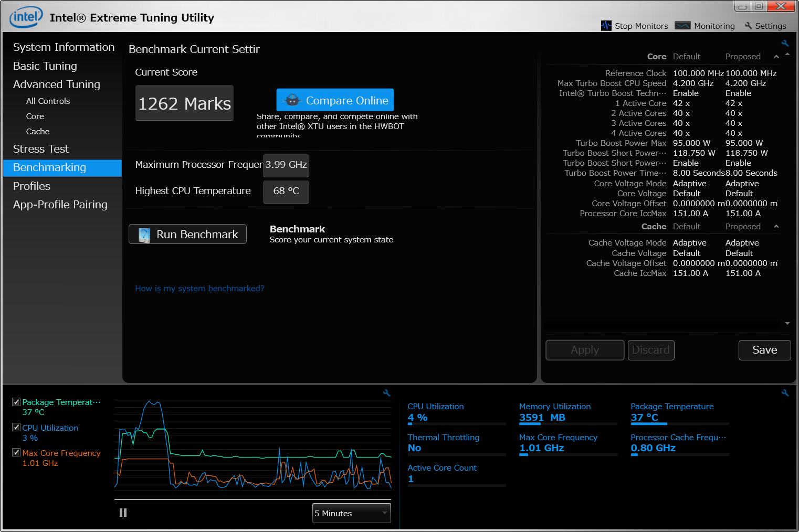Uncheck Package Temperature graph checkbox

point(16,402)
